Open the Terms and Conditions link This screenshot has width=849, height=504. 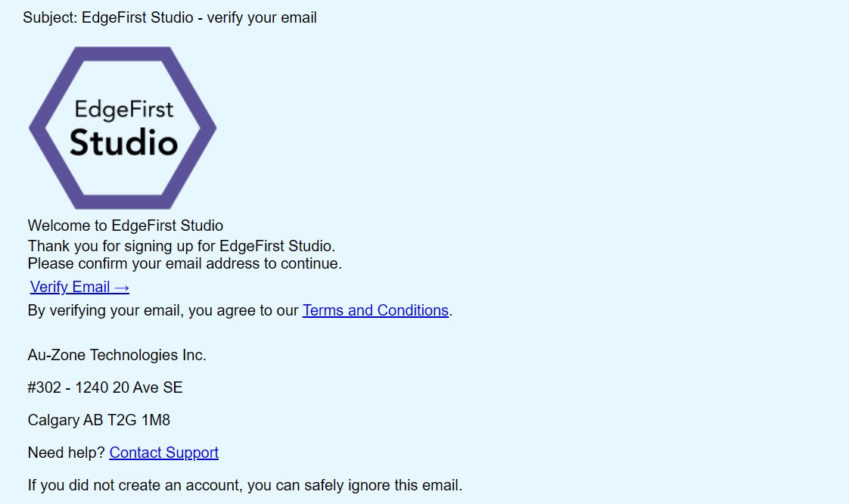pos(375,310)
